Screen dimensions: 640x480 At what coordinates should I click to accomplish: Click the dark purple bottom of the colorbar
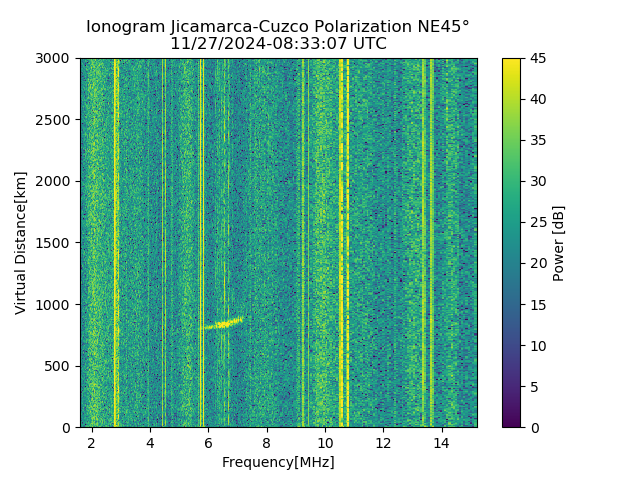511,420
